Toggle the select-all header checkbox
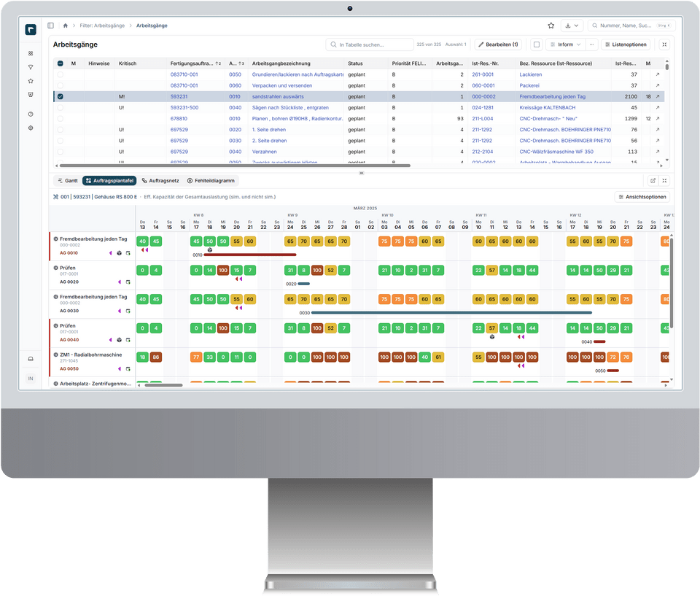The width and height of the screenshot is (700, 596). point(61,63)
